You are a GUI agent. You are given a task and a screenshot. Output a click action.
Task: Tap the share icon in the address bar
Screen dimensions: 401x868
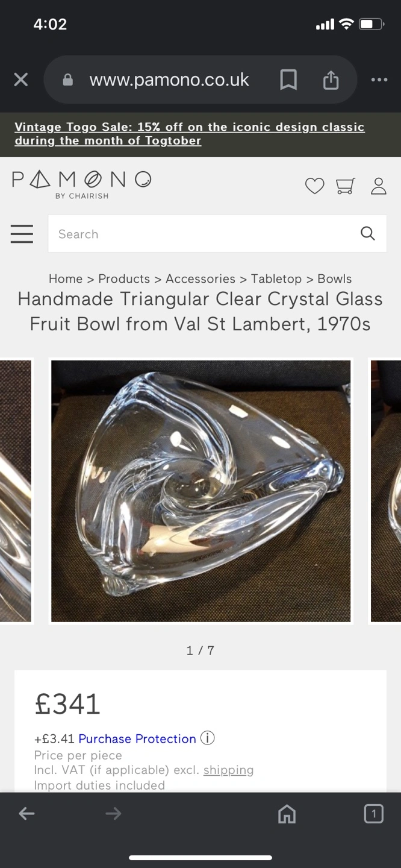pyautogui.click(x=331, y=80)
